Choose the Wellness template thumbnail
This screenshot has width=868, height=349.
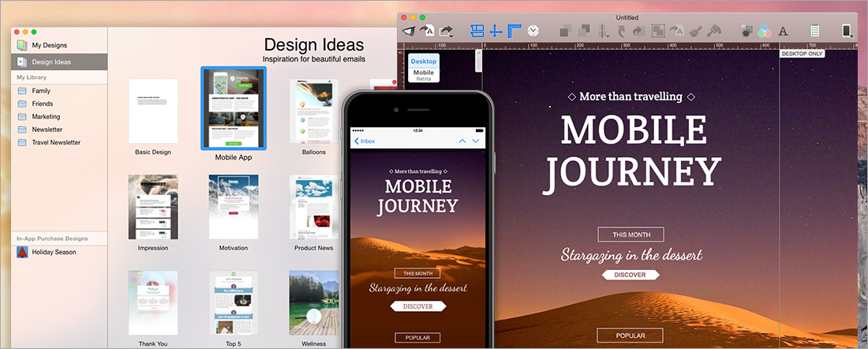click(x=314, y=303)
